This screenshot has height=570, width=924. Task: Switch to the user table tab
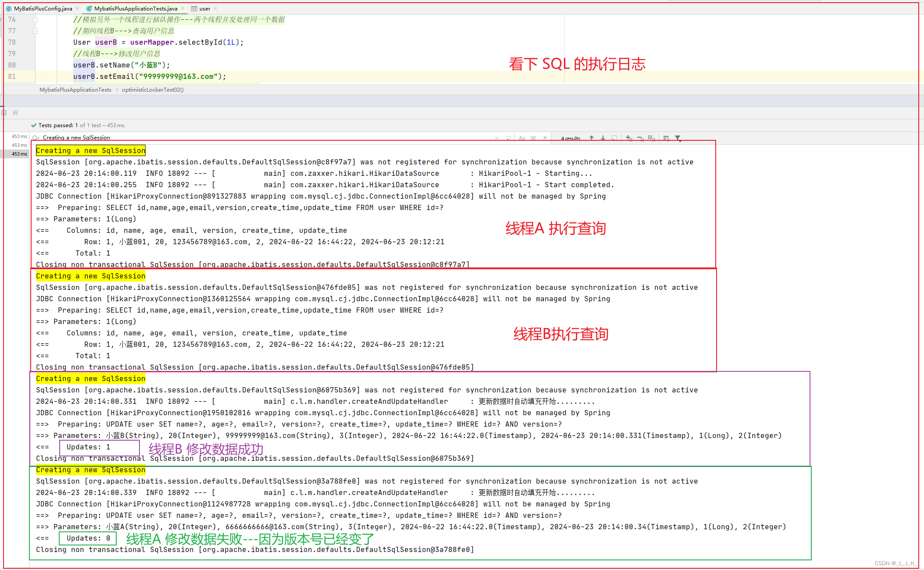click(204, 8)
